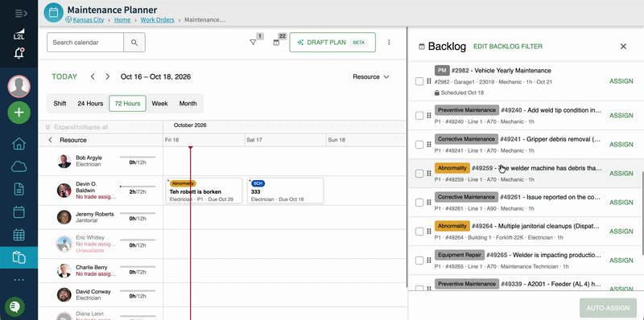Grab the drag handle of work order #49261

(x=429, y=203)
